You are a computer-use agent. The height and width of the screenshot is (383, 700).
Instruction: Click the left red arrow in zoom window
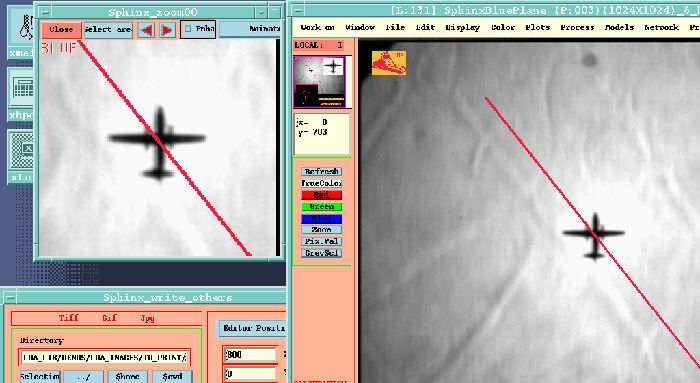click(x=146, y=30)
